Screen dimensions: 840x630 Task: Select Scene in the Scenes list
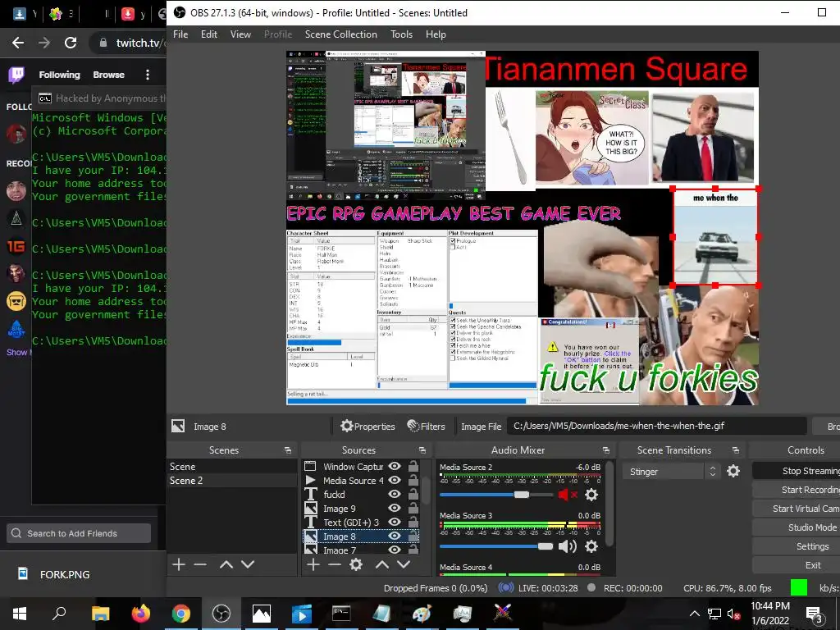pos(232,467)
